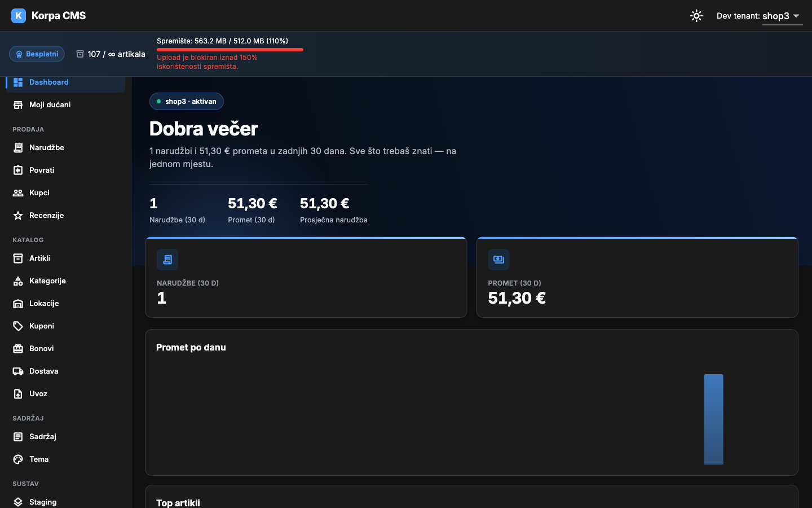Select the Dostava truck icon
The width and height of the screenshot is (812, 508).
18,371
